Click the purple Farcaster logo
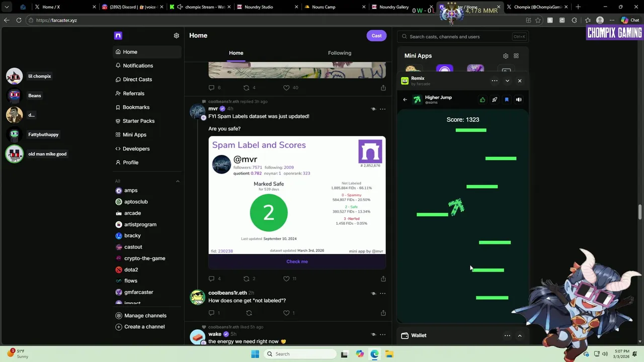Viewport: 644px width, 362px height. (118, 36)
